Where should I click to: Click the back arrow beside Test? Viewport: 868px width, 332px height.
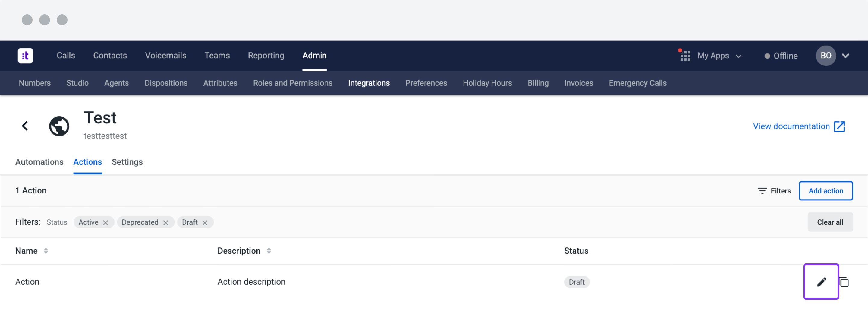click(x=25, y=126)
